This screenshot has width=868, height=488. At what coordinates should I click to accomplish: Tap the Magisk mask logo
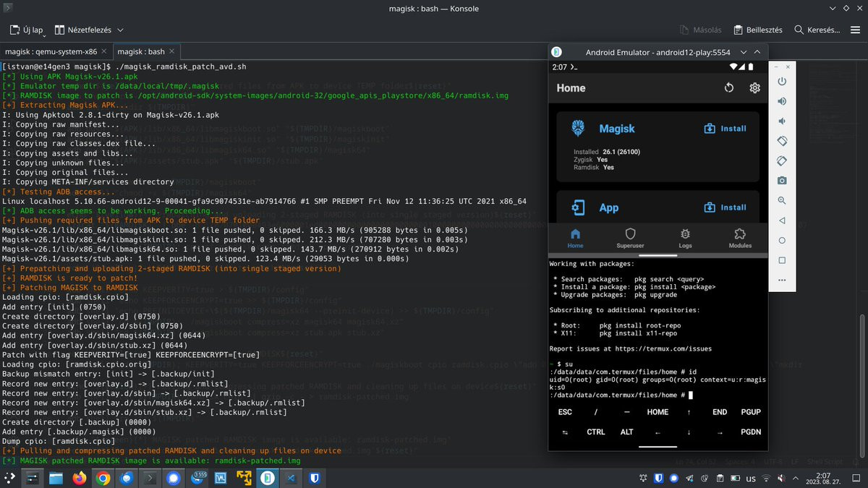tap(578, 128)
